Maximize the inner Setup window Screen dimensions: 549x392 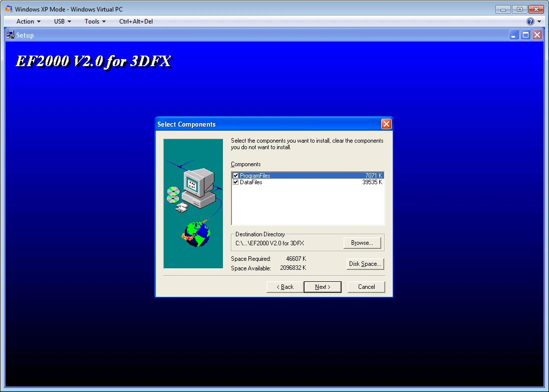pyautogui.click(x=525, y=35)
